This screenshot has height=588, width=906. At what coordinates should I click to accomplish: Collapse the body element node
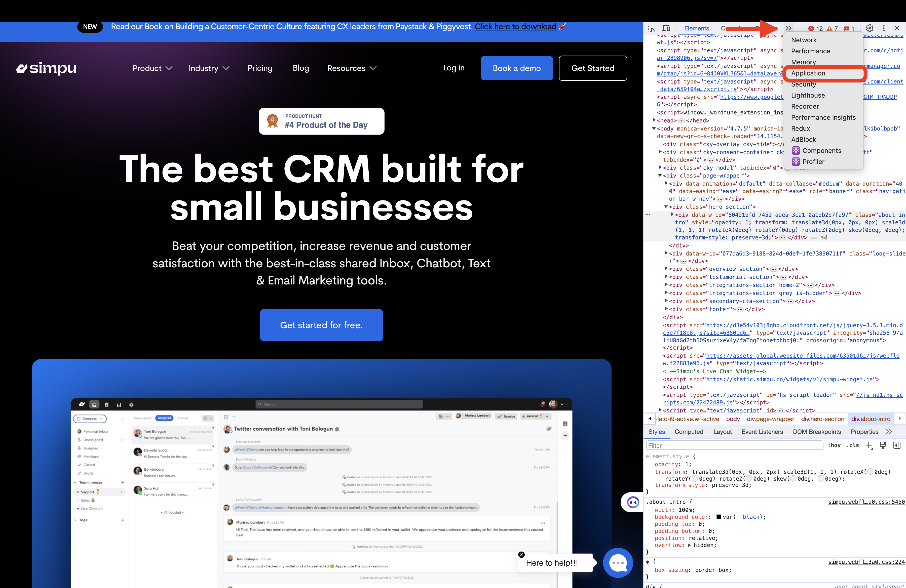click(x=654, y=129)
